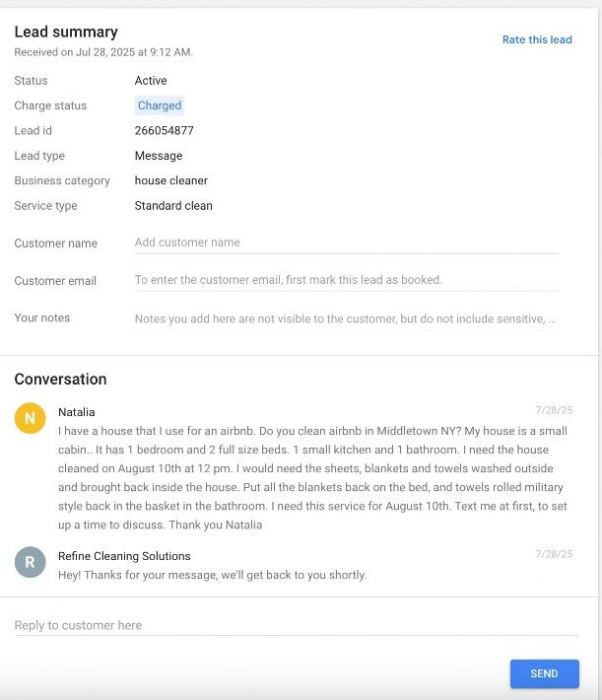Click the lead id number 266054877

click(164, 130)
